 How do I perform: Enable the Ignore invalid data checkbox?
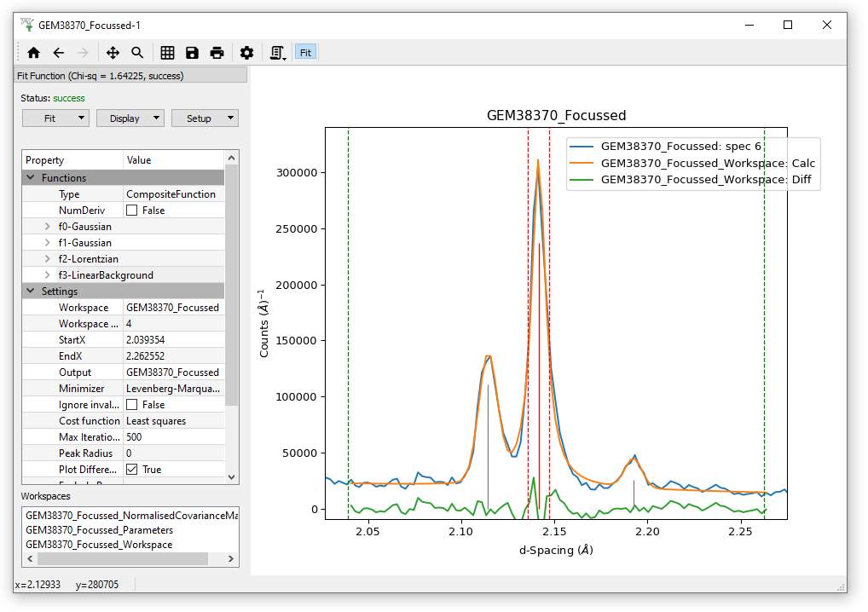[x=132, y=405]
